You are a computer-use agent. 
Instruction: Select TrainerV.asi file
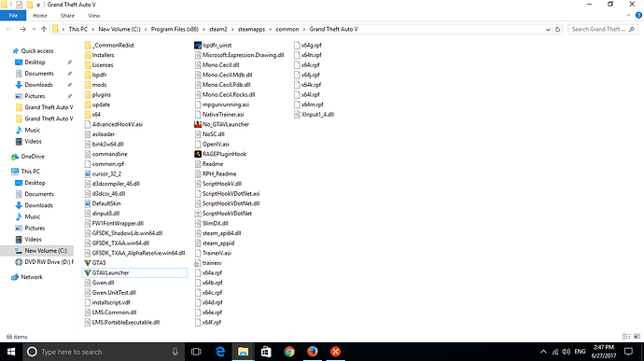click(213, 253)
